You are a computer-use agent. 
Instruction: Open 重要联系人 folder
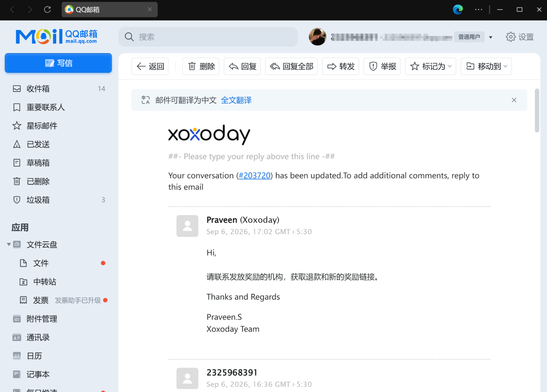click(59, 107)
